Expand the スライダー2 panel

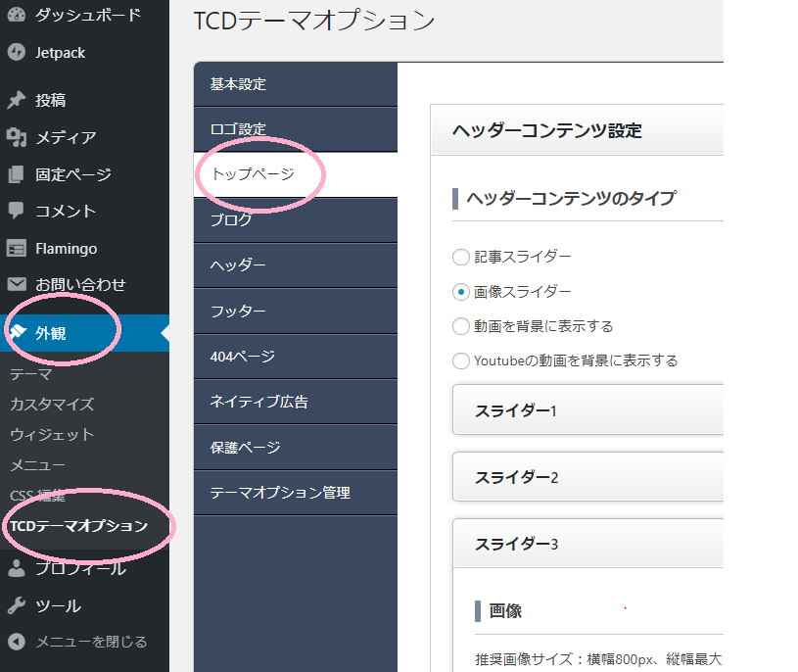click(x=587, y=476)
